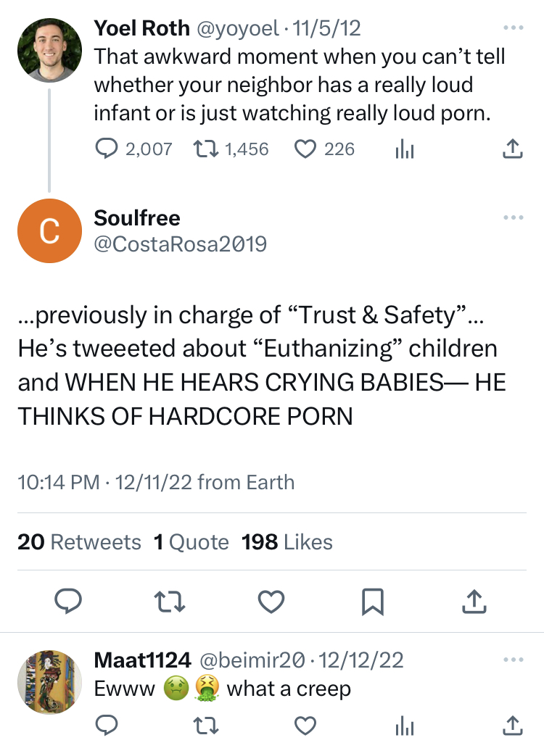This screenshot has width=544, height=756.
Task: Share Yoel Roth's tweet
Action: [512, 149]
